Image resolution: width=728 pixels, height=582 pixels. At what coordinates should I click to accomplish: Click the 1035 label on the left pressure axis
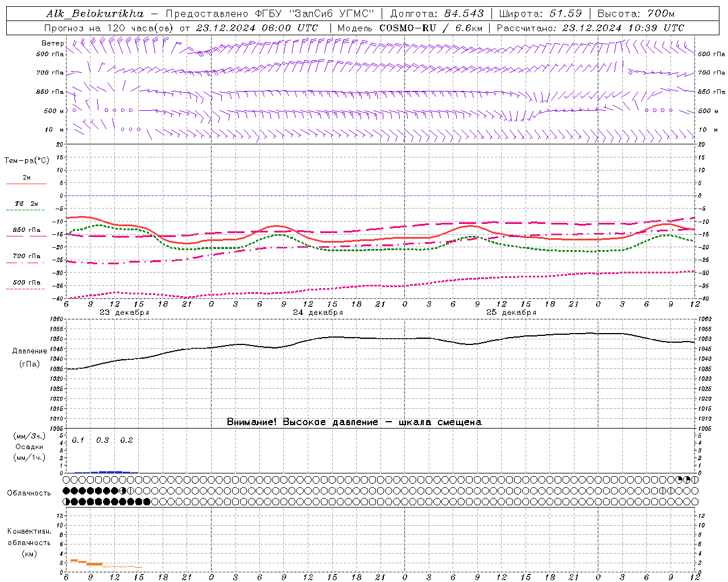[x=56, y=369]
